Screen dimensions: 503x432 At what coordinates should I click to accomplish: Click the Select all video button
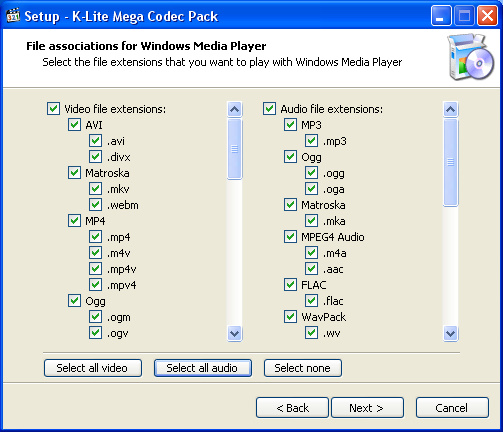[x=93, y=368]
